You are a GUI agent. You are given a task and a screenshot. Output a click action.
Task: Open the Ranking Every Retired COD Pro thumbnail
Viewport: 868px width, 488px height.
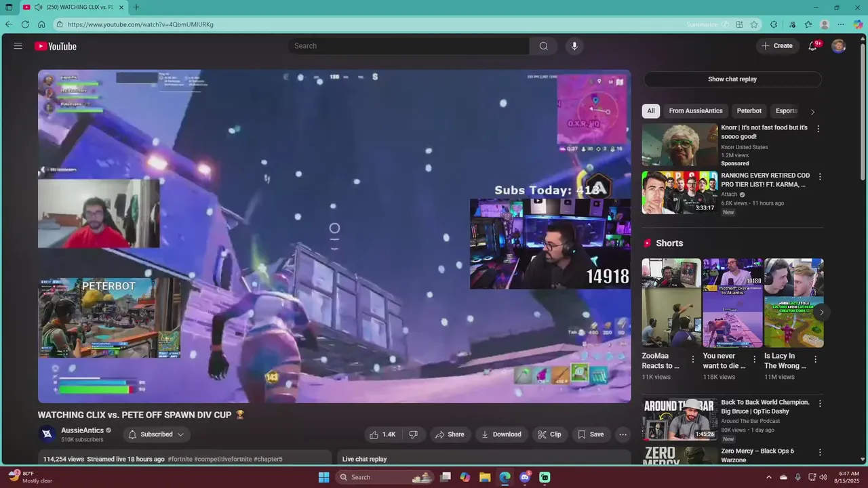point(679,192)
